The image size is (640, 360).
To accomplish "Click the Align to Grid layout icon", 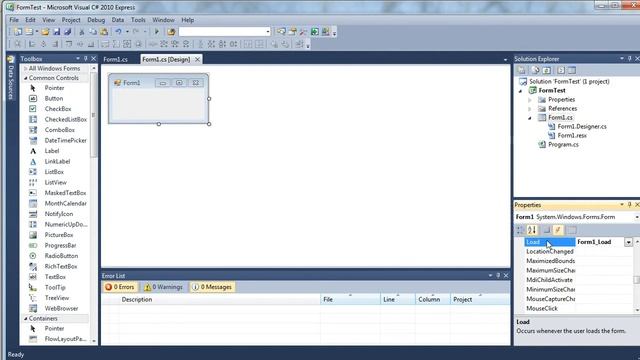I will 18,44.
